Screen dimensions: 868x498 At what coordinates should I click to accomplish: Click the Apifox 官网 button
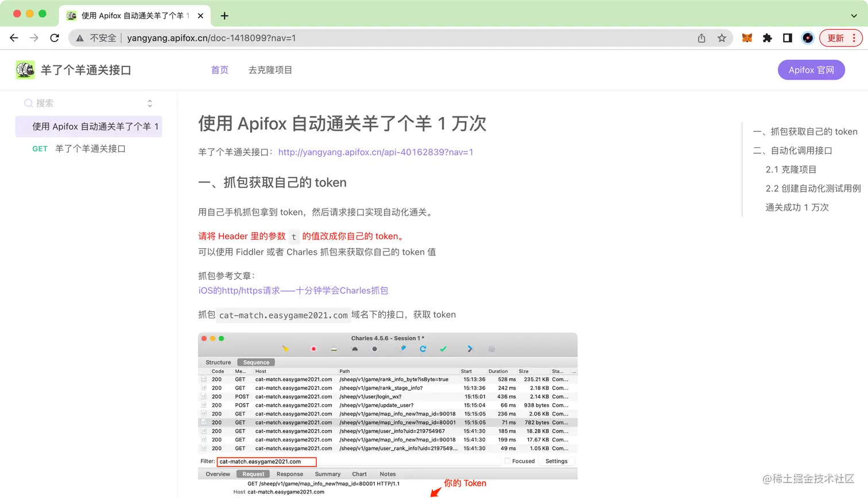click(x=811, y=70)
